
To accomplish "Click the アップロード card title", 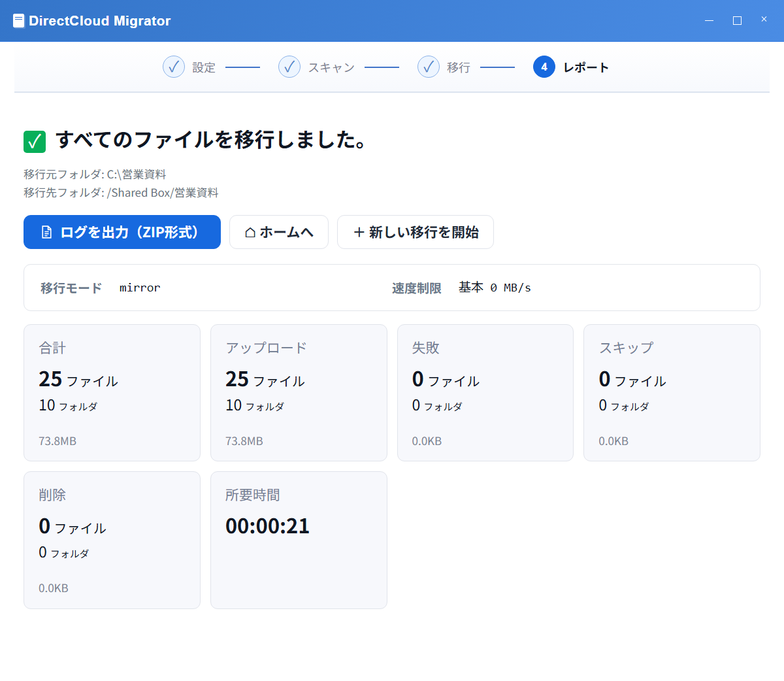I will click(x=267, y=348).
